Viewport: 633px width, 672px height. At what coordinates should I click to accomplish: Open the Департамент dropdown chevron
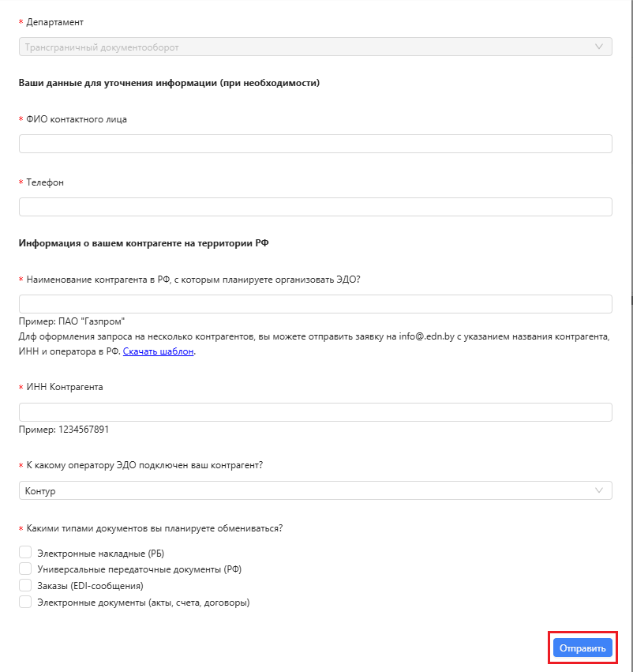(599, 47)
